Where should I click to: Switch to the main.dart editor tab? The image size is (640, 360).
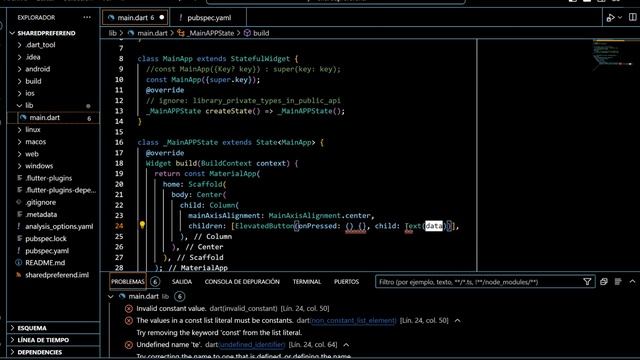(135, 18)
